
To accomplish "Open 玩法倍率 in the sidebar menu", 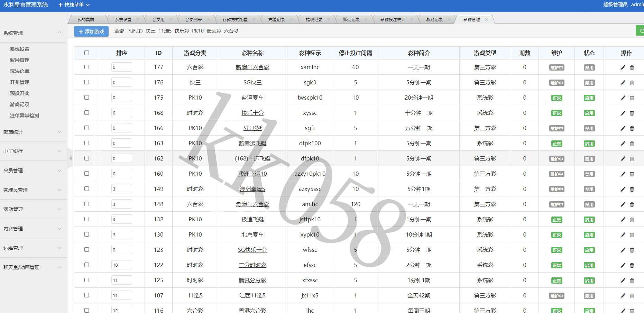I will click(20, 71).
